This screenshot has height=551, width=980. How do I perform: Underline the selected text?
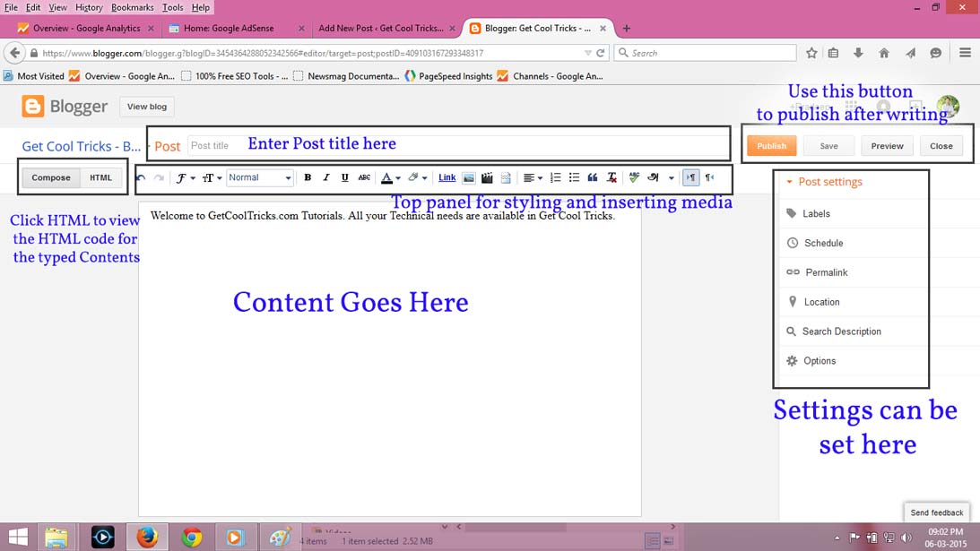pos(344,177)
